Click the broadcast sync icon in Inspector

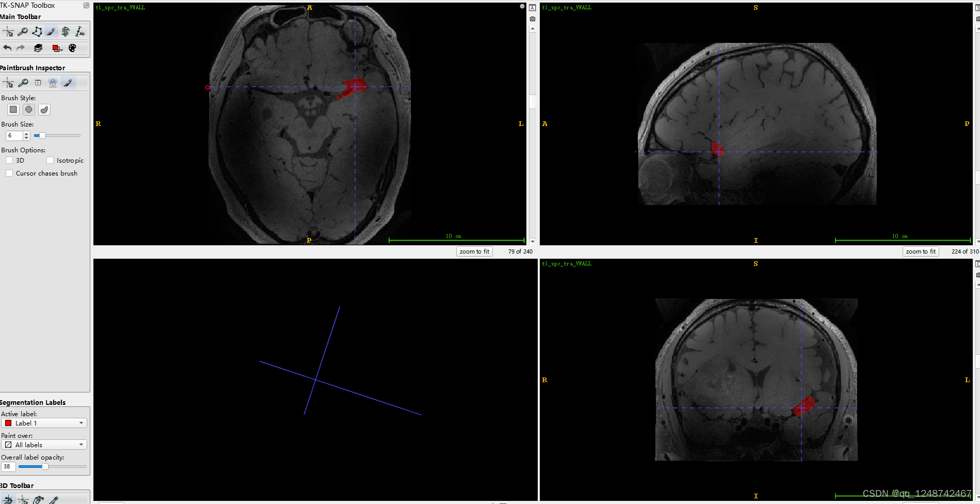click(x=53, y=83)
